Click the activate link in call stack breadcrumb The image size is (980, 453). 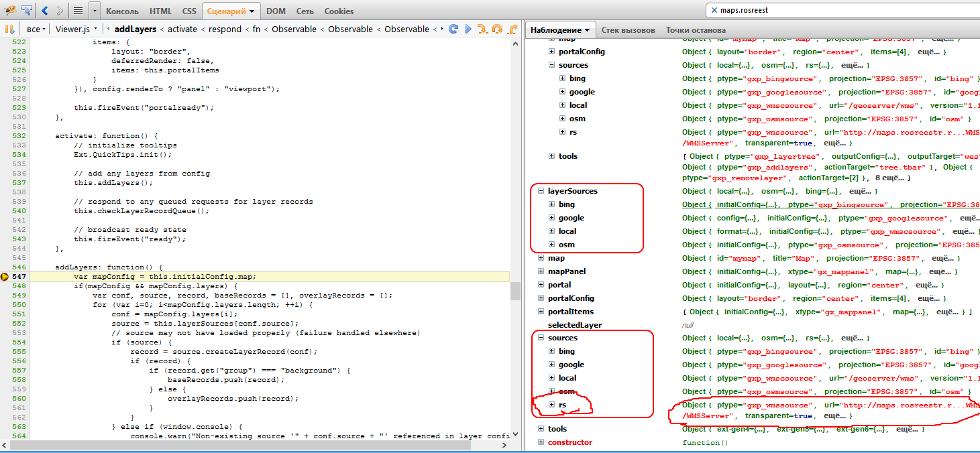point(182,29)
